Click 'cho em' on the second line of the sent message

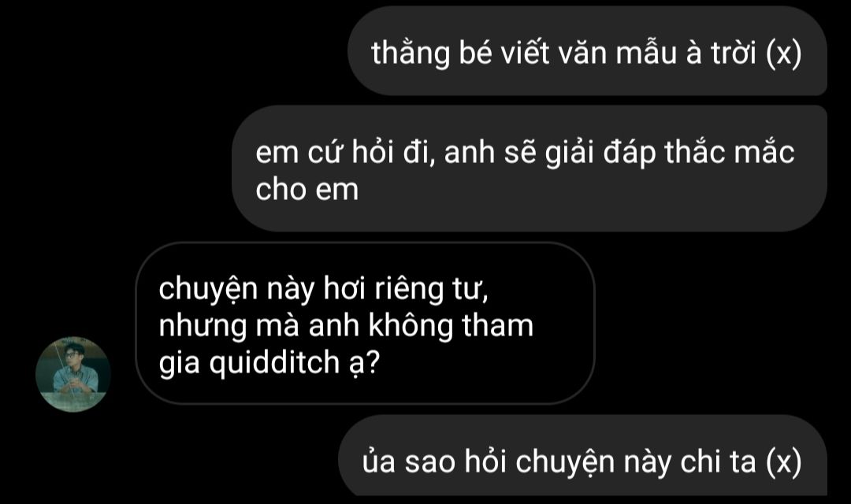307,190
